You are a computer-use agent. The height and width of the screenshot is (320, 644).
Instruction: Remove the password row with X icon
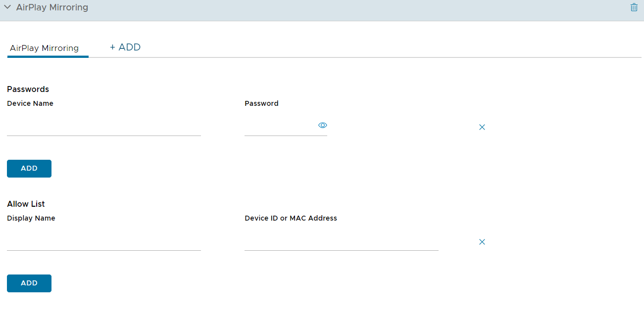pyautogui.click(x=482, y=127)
